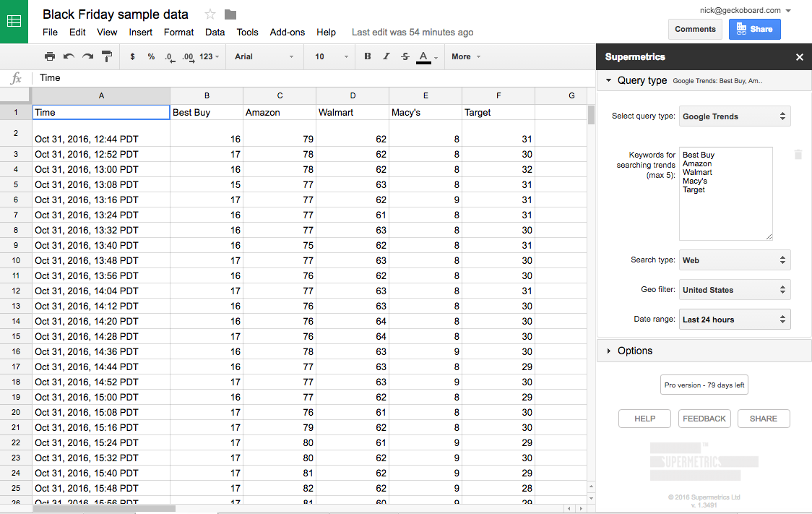Redo the last action
The image size is (812, 514).
pyautogui.click(x=88, y=56)
